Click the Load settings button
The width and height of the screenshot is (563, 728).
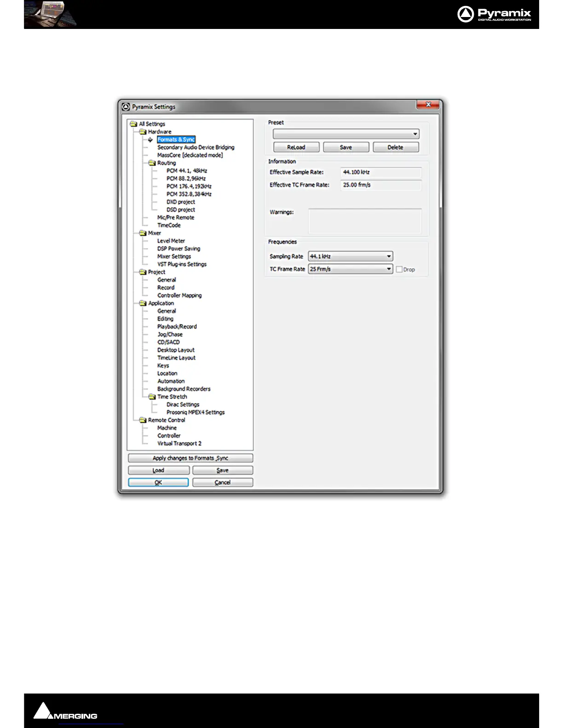coord(159,471)
